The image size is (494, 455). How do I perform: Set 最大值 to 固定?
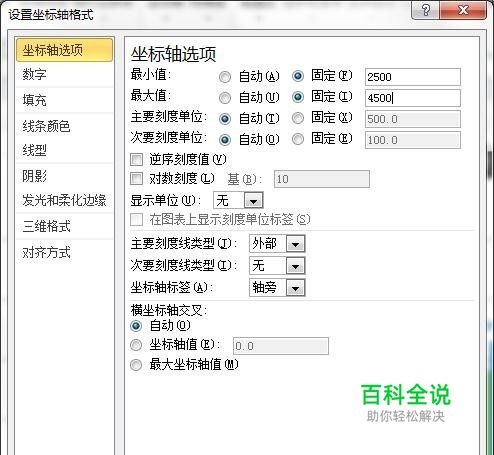point(298,97)
